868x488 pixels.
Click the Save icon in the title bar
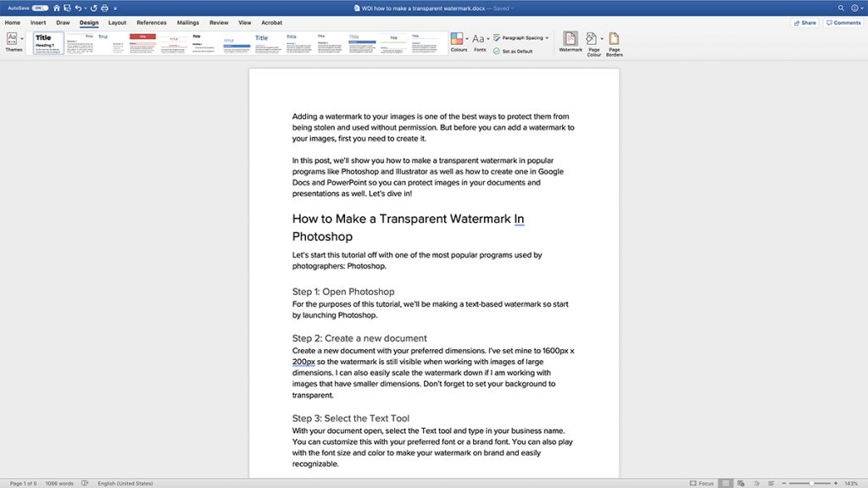pos(67,8)
